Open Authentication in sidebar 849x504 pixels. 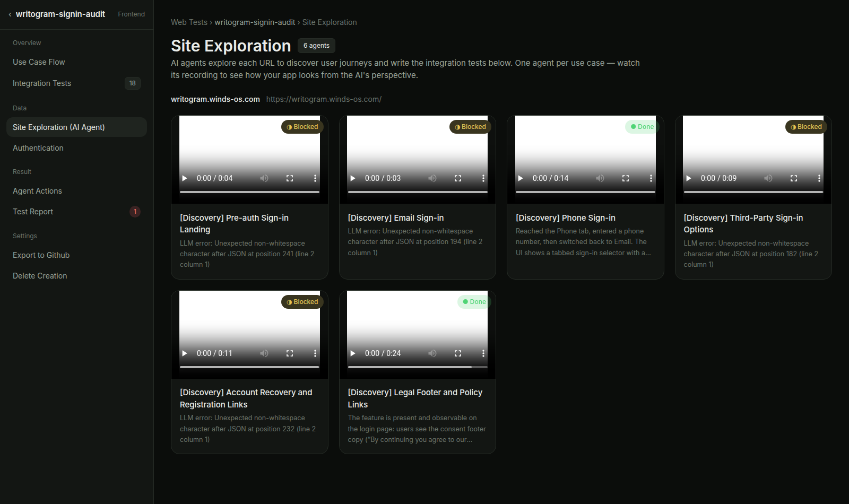pos(76,148)
